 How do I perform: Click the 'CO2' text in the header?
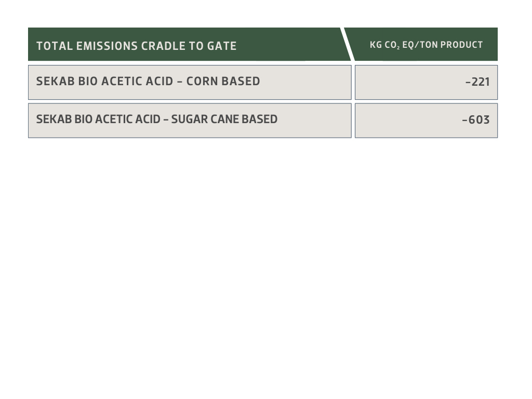[392, 45]
